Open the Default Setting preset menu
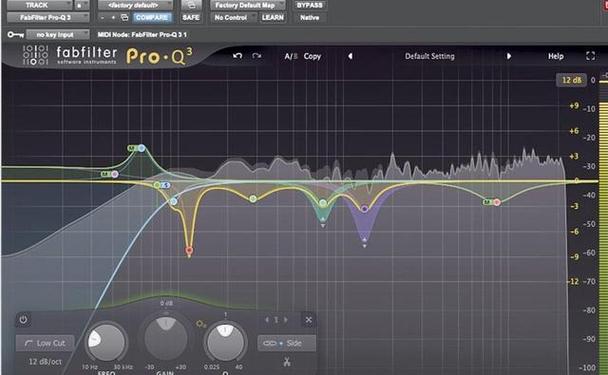The image size is (608, 375). tap(429, 56)
